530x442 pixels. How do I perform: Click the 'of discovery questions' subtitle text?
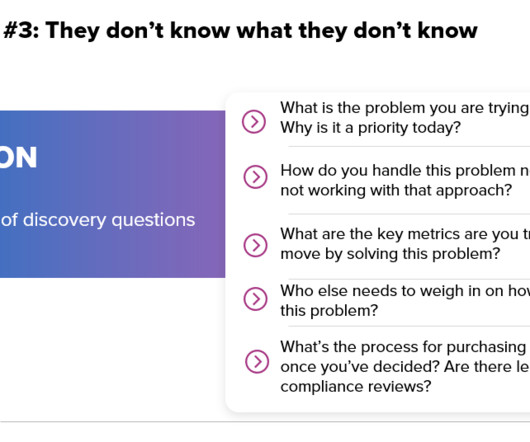[98, 220]
